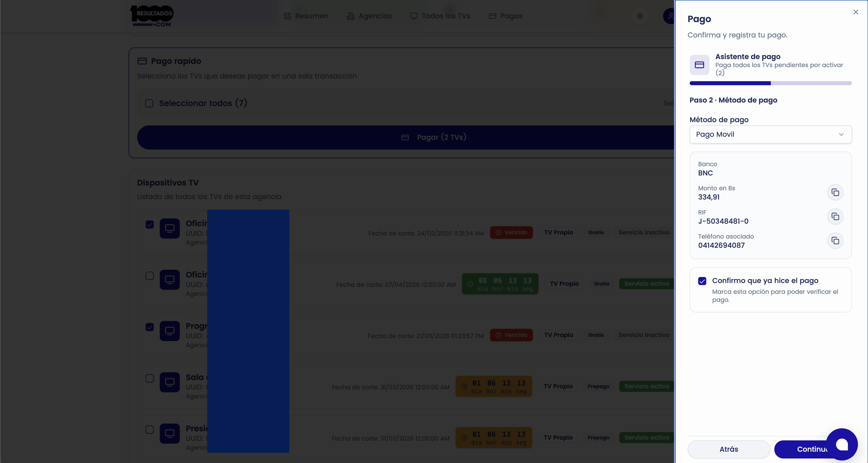
Task: Click the 1000 Resultados logo
Action: 152,16
